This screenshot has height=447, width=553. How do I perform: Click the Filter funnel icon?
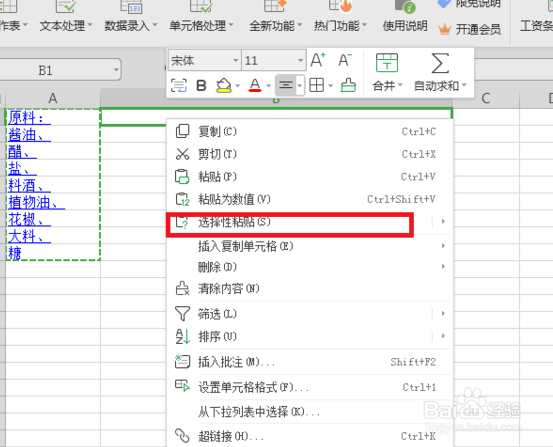coord(182,313)
